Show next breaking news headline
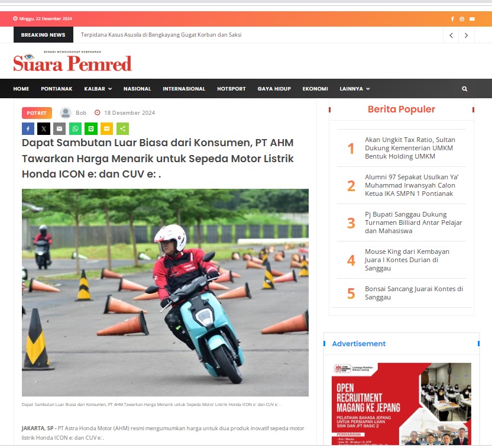 467,36
